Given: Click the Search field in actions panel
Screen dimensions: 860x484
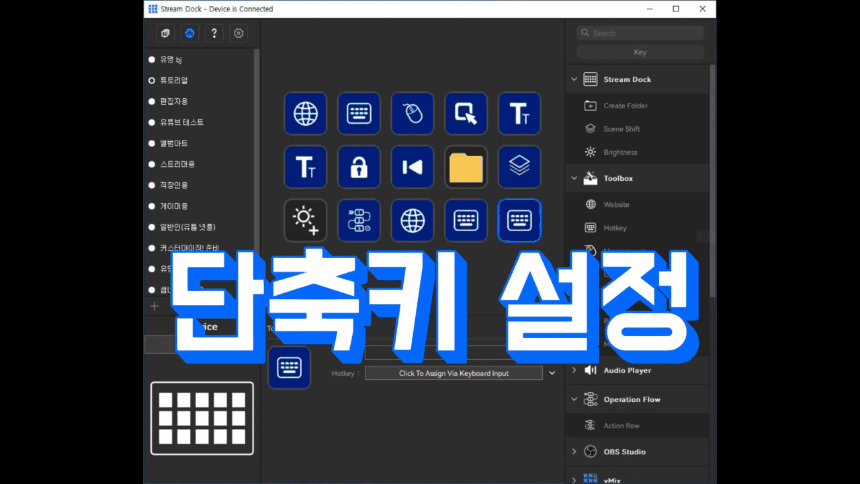Looking at the screenshot, I should [645, 33].
